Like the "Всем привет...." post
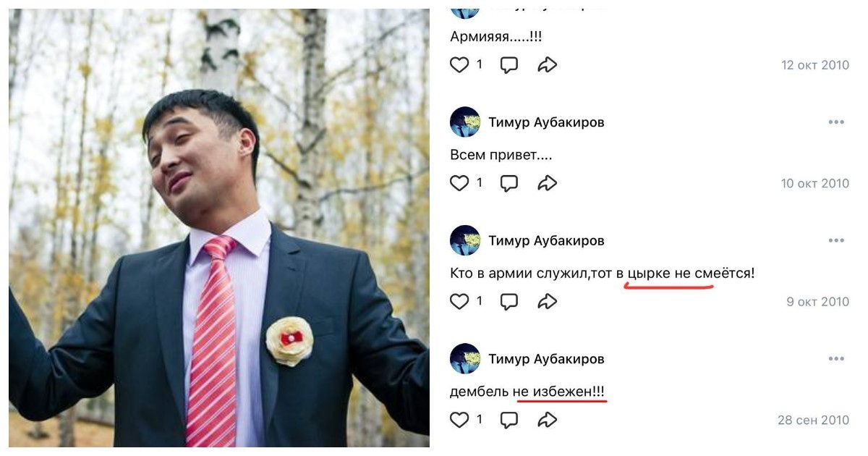This screenshot has height=456, width=868. click(460, 183)
